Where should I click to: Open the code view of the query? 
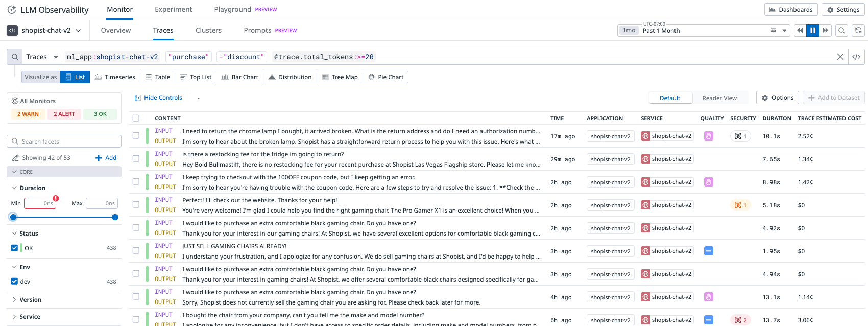(856, 57)
